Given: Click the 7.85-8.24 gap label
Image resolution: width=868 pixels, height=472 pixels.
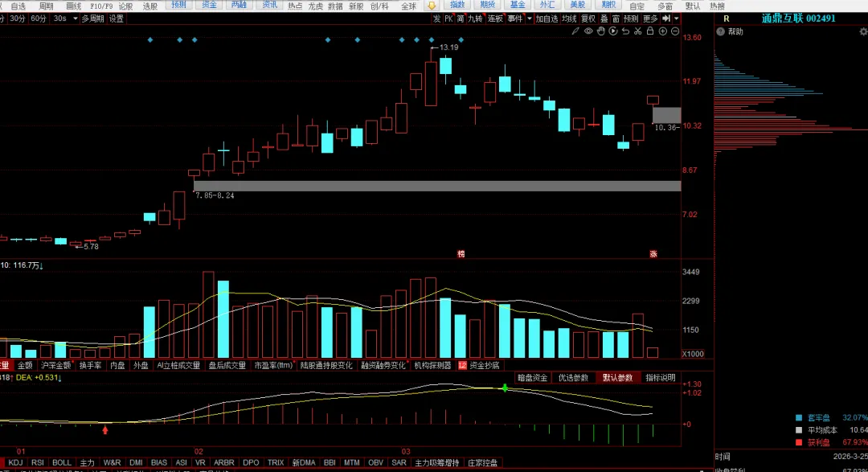Looking at the screenshot, I should tap(215, 195).
